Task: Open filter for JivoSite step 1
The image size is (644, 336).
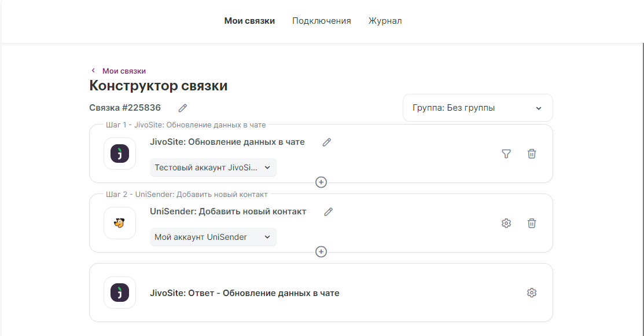Action: (x=506, y=154)
